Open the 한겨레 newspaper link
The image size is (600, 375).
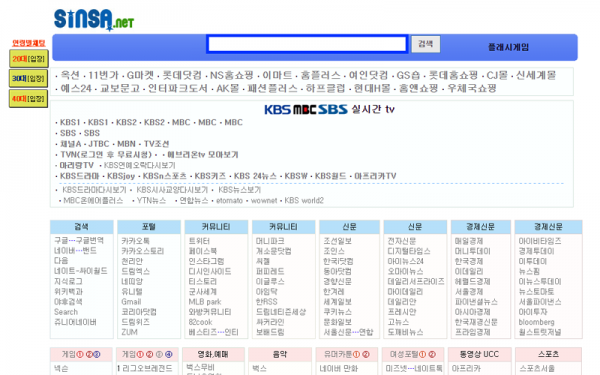point(334,292)
